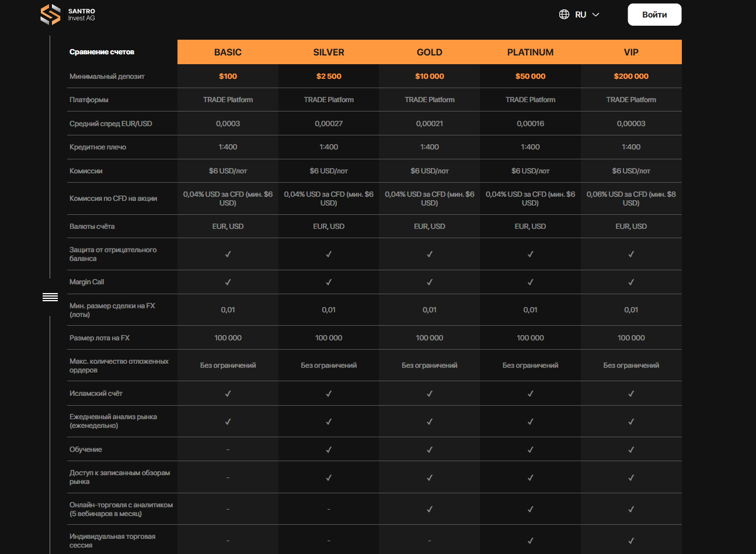Image resolution: width=756 pixels, height=554 pixels.
Task: Expand the RU language dropdown
Action: tap(580, 14)
